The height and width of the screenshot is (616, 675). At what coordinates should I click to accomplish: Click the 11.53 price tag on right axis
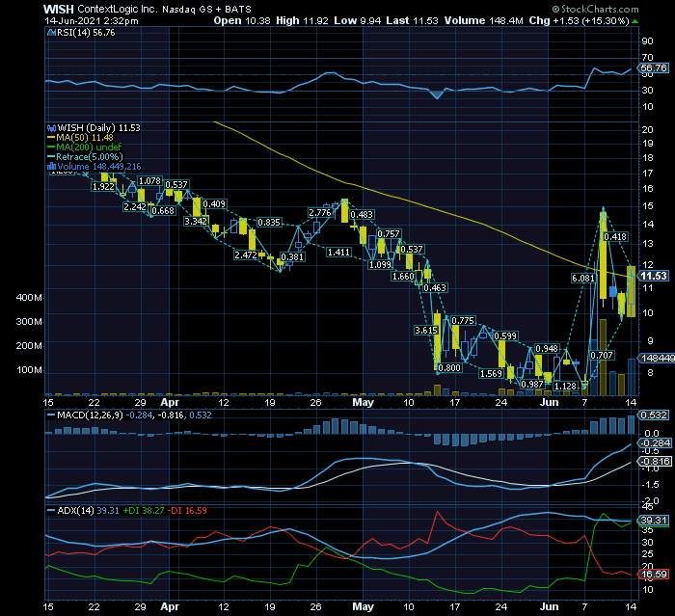(x=654, y=276)
